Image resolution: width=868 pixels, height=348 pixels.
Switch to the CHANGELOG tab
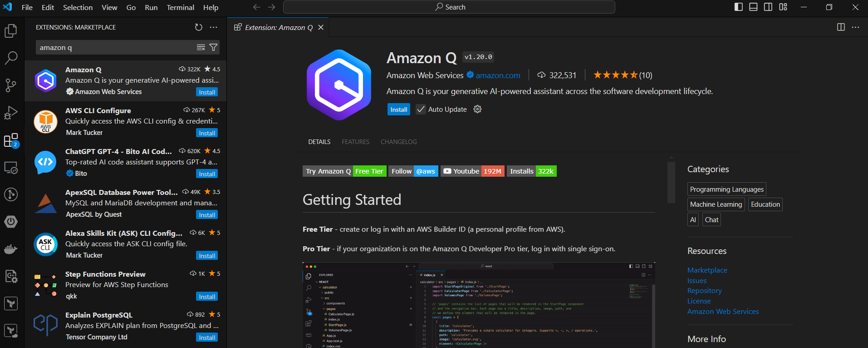(399, 142)
